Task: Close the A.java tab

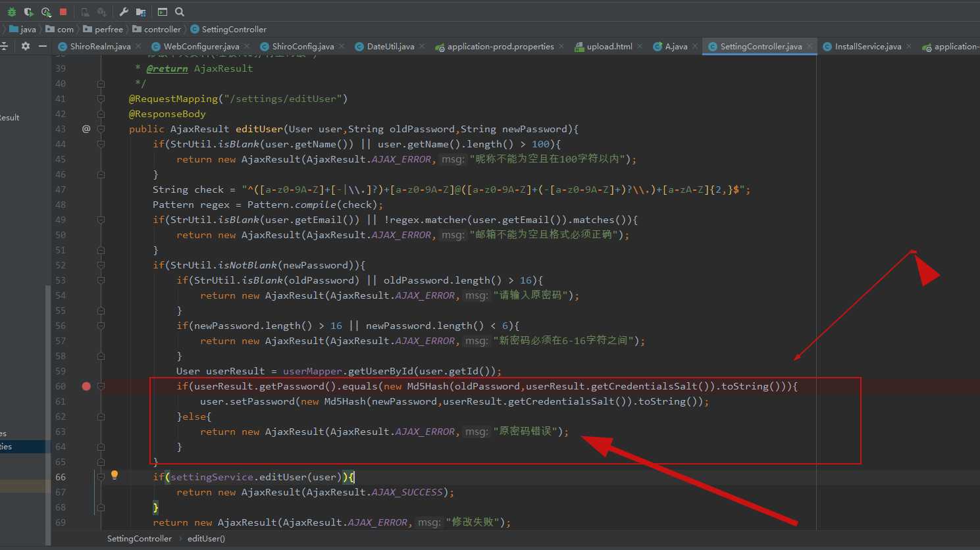Action: (x=695, y=46)
